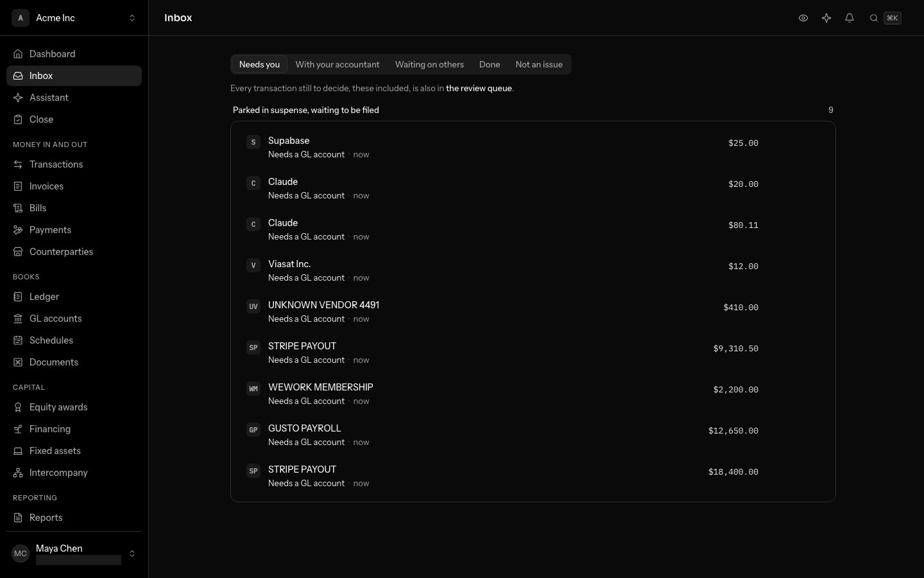Click the Assistant sparkle icon in sidebar
The image size is (924, 578).
(18, 98)
